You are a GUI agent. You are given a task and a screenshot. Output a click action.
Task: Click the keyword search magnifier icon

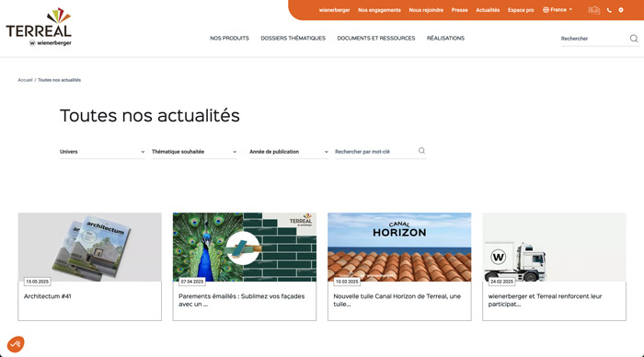pyautogui.click(x=421, y=151)
